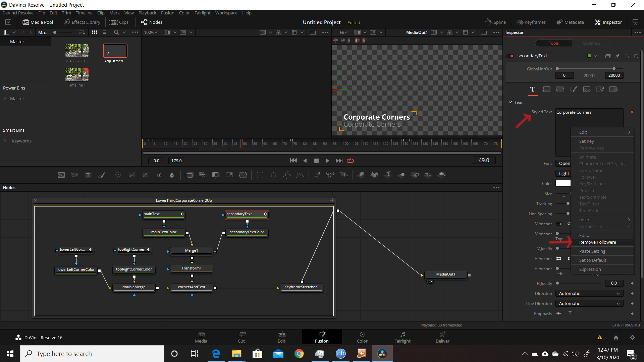
Task: Toggle the Spline editor panel
Action: (495, 22)
